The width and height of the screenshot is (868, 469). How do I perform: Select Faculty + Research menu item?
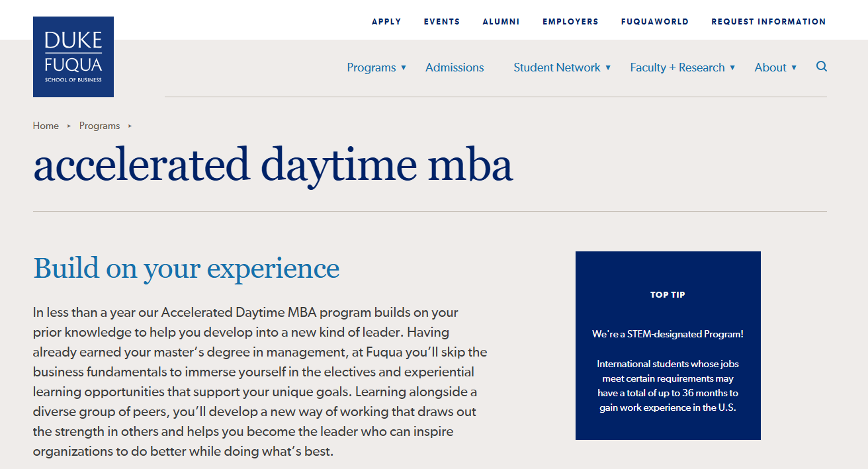point(677,67)
